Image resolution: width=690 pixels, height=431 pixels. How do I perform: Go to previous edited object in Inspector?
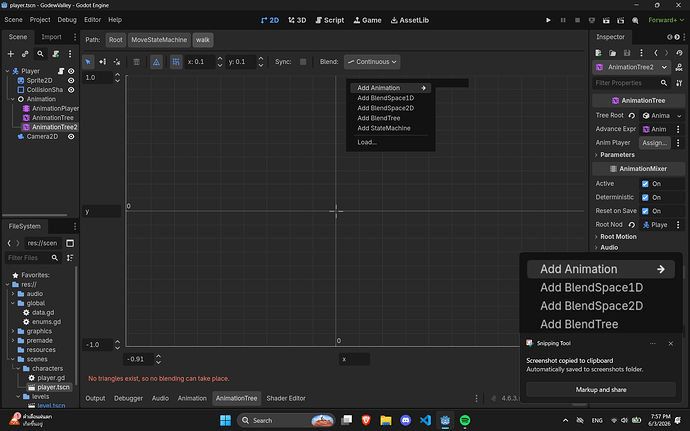pos(656,53)
